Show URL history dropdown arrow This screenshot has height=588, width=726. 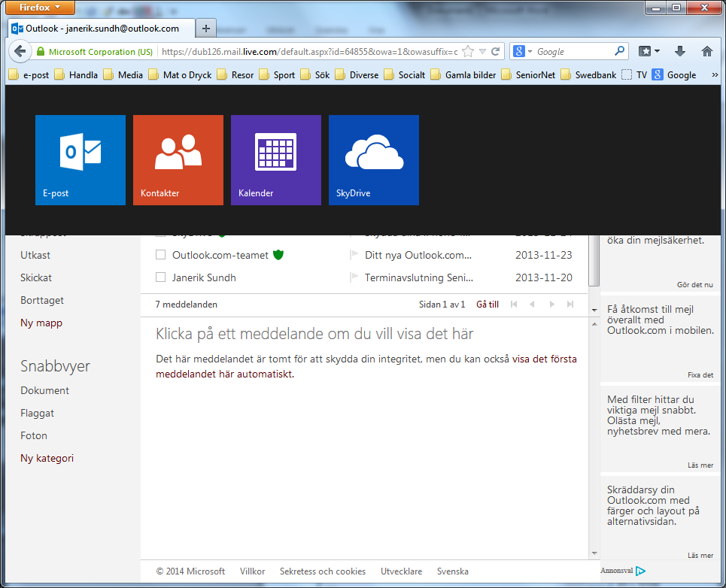pyautogui.click(x=482, y=51)
